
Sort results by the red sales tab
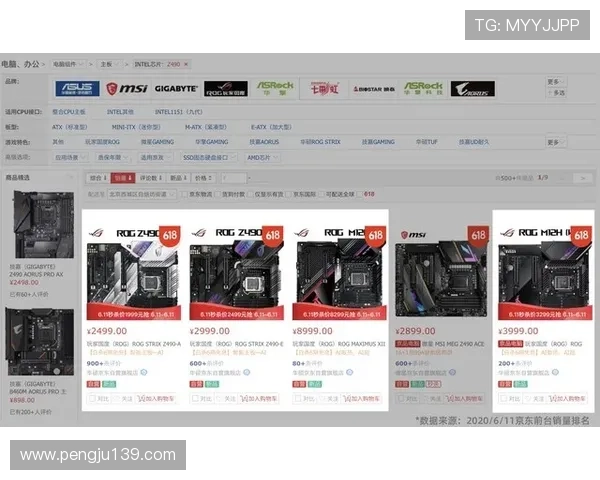[x=123, y=178]
